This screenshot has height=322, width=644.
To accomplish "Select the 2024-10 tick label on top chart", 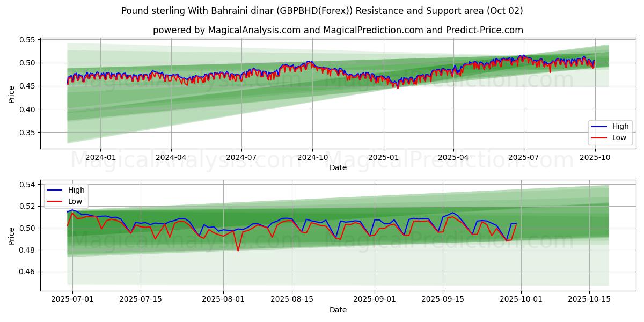I will (x=312, y=157).
